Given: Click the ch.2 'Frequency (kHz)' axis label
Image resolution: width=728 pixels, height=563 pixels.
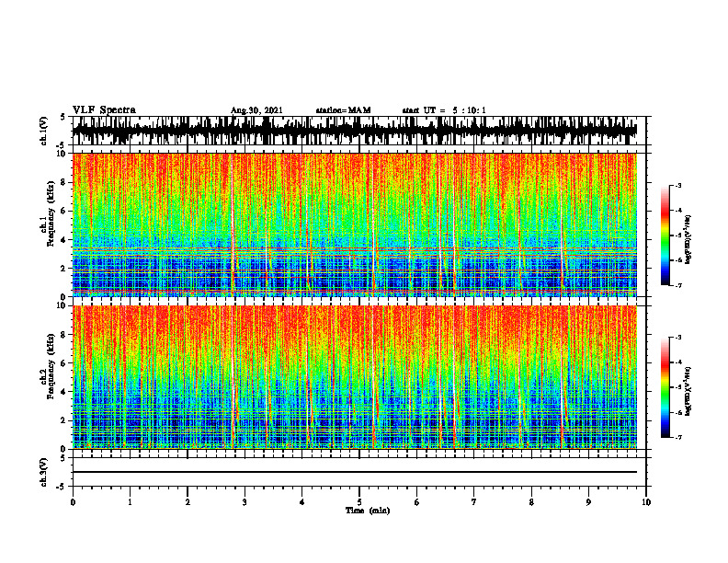Looking at the screenshot, I should pos(51,366).
